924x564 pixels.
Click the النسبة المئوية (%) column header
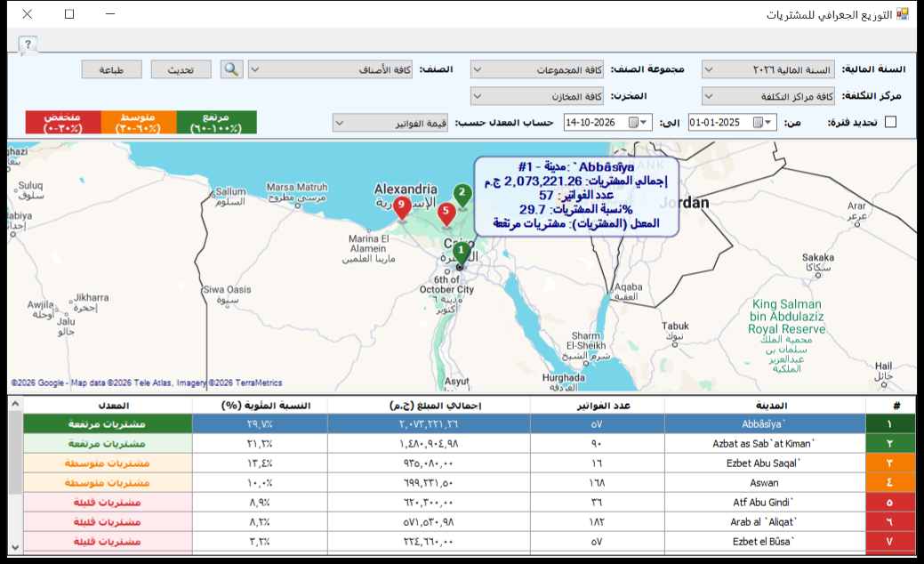pyautogui.click(x=260, y=406)
